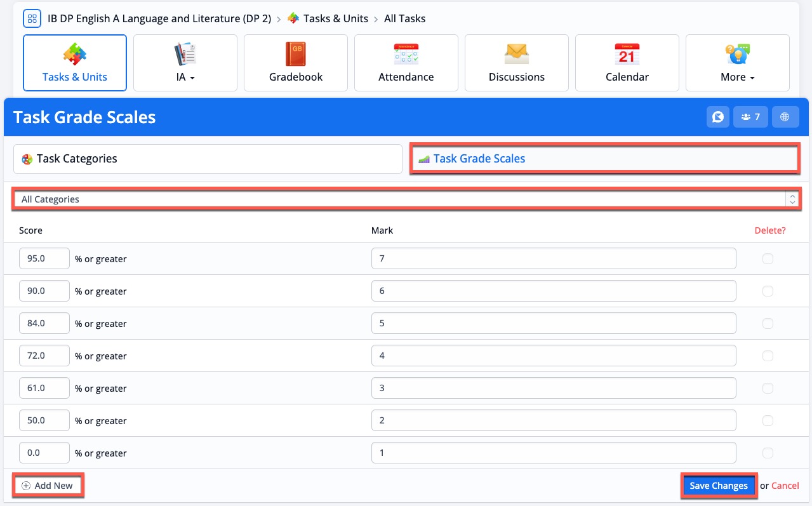Click Add New button
Viewport: 812px width, 506px height.
click(48, 486)
